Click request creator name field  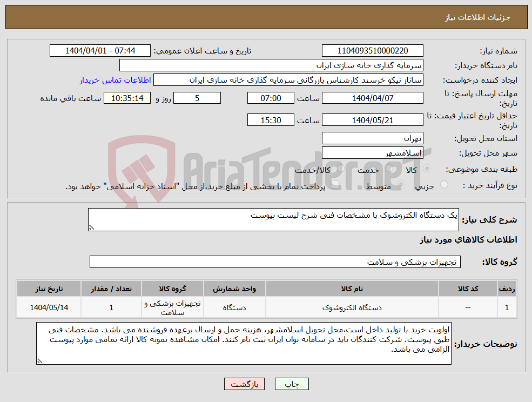point(288,80)
